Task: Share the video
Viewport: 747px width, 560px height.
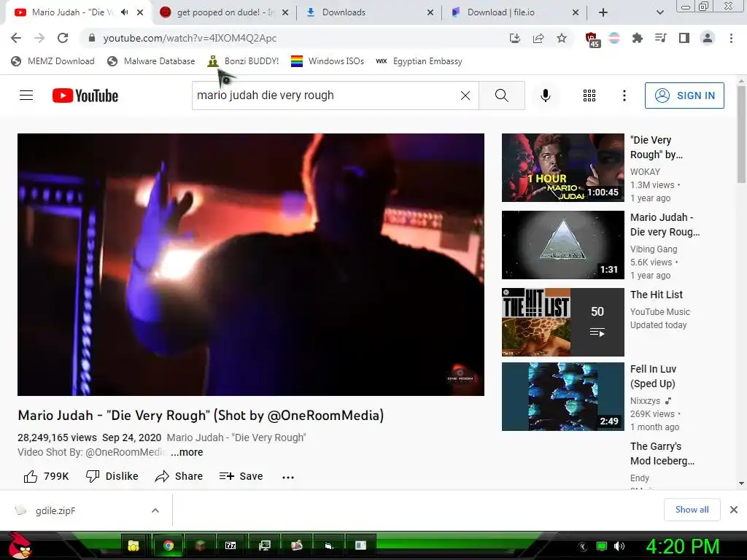Action: click(x=179, y=476)
